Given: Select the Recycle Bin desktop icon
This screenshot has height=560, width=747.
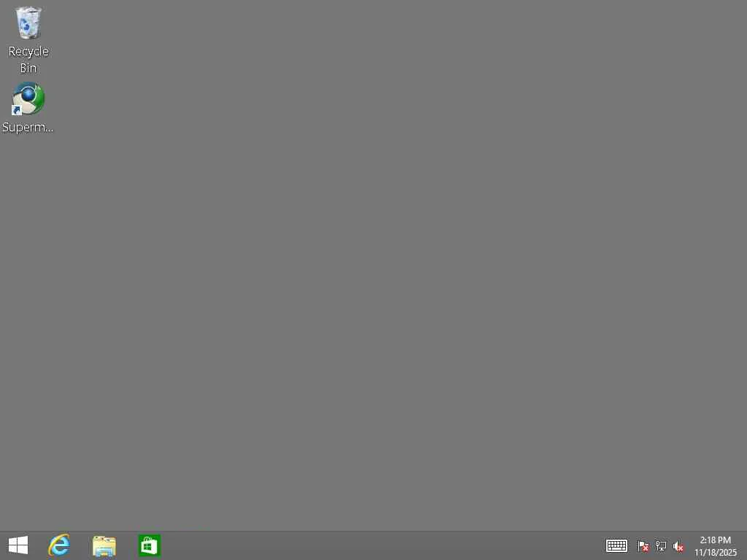Looking at the screenshot, I should tap(28, 40).
